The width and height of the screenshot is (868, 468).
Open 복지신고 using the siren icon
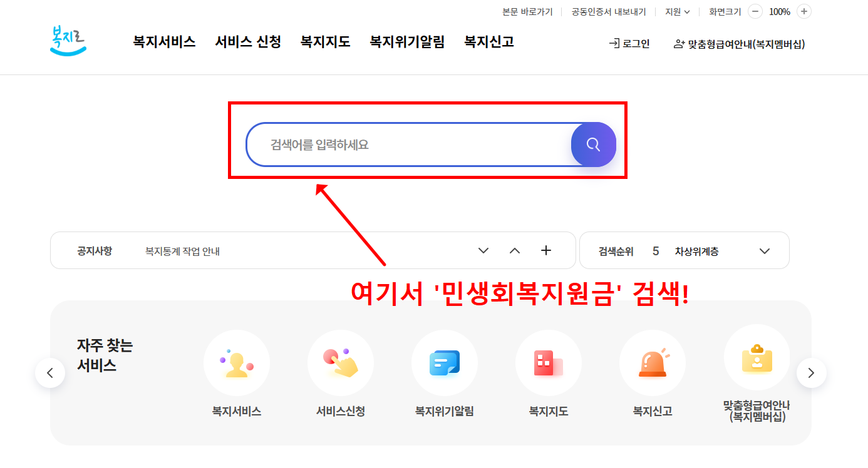pyautogui.click(x=653, y=363)
